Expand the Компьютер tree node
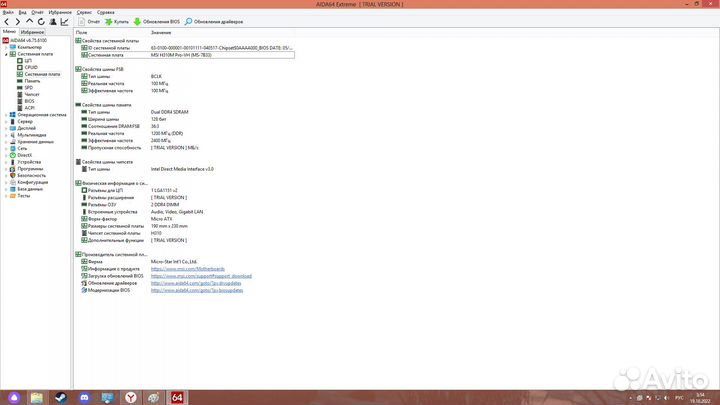This screenshot has width=720, height=405. click(x=9, y=46)
